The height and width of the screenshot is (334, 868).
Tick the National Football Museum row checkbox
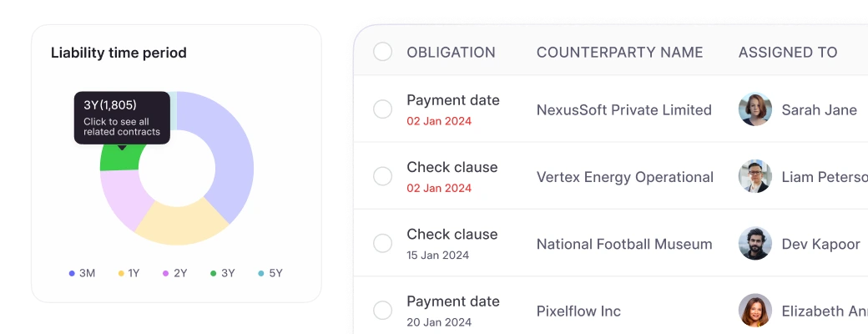coord(382,244)
